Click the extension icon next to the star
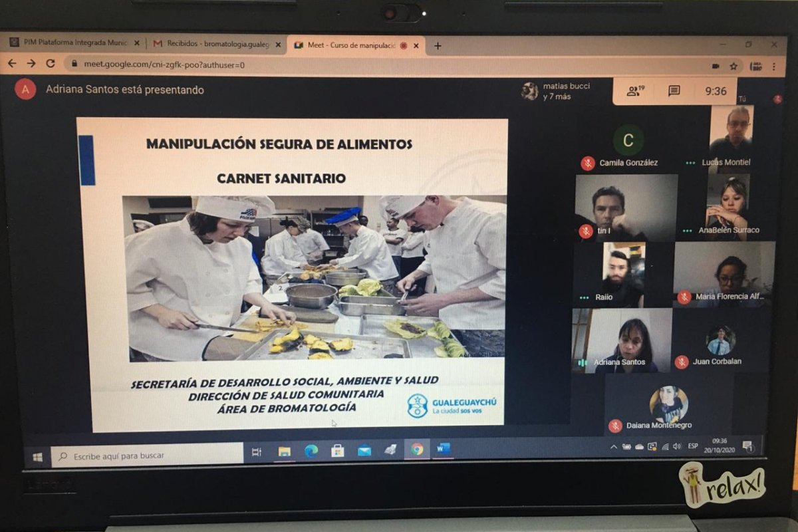The image size is (798, 532). pyautogui.click(x=755, y=66)
